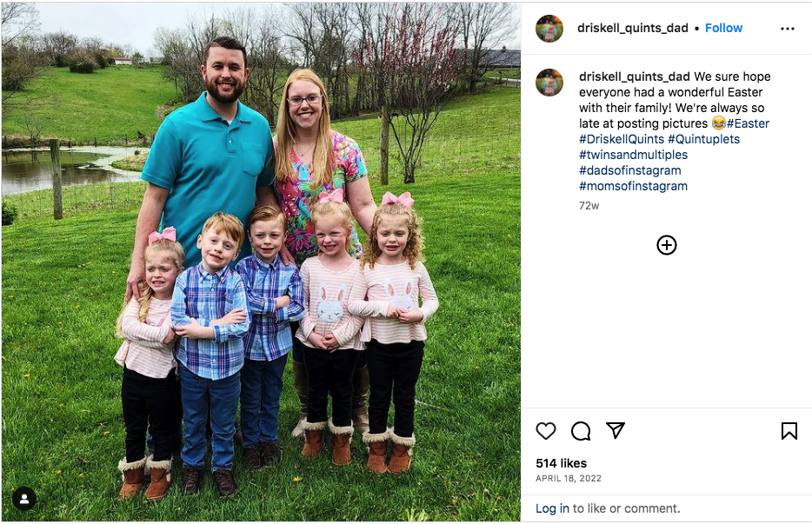Click the April 18, 2022 post date
Viewport: 812px width, 524px height.
pos(568,479)
